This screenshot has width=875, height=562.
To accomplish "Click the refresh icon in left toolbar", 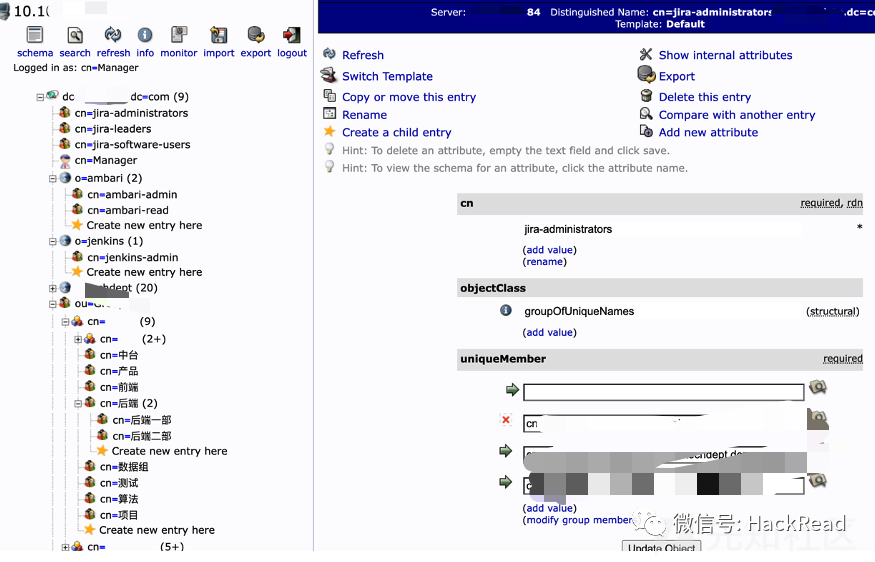I will [113, 36].
